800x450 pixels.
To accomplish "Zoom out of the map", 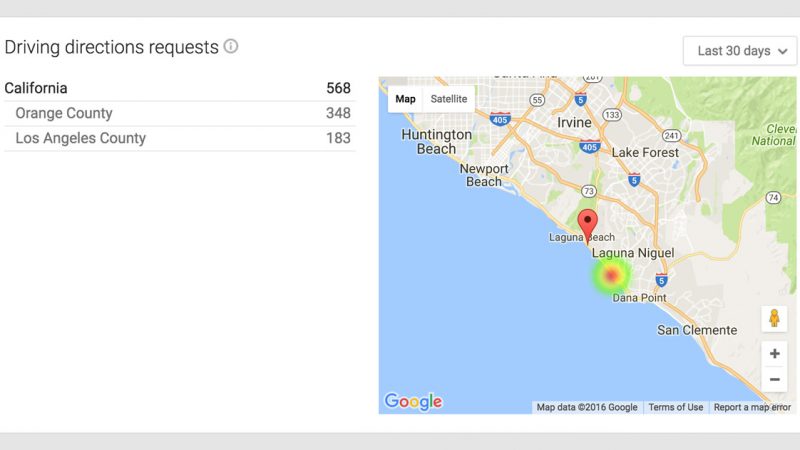I will tap(774, 380).
